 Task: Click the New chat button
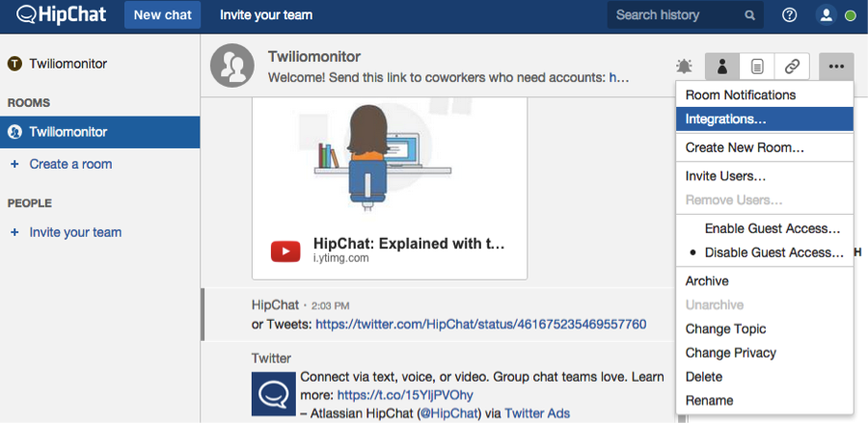click(x=163, y=14)
